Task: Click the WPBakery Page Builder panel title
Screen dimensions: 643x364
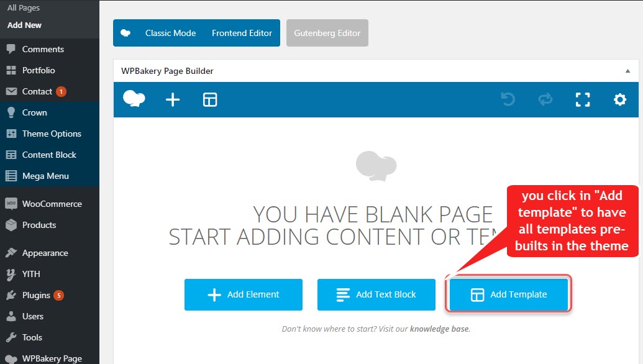Action: pyautogui.click(x=167, y=71)
